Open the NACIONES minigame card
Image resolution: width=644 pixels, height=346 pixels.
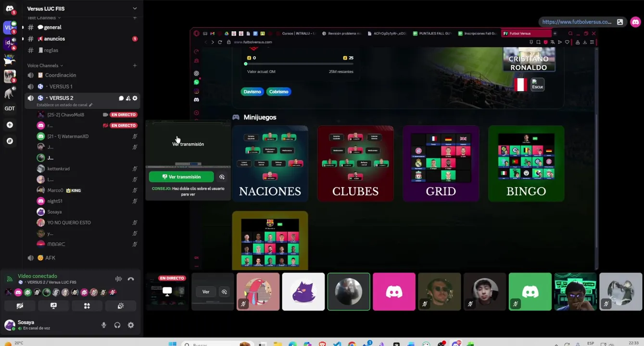[270, 163]
